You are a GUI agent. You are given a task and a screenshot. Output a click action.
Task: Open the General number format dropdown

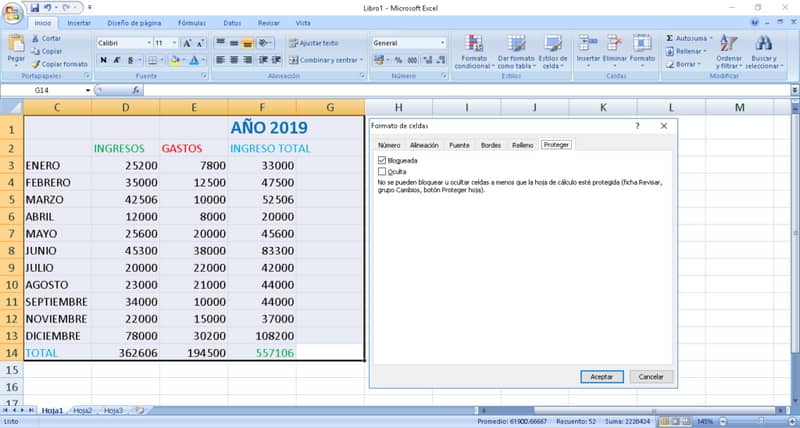click(x=442, y=43)
